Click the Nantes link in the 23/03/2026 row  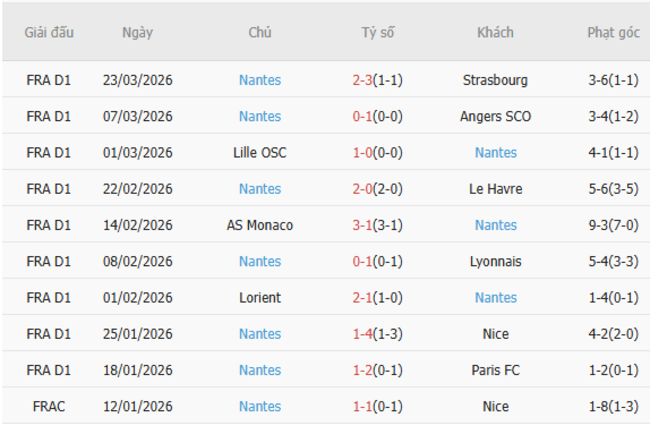click(260, 80)
